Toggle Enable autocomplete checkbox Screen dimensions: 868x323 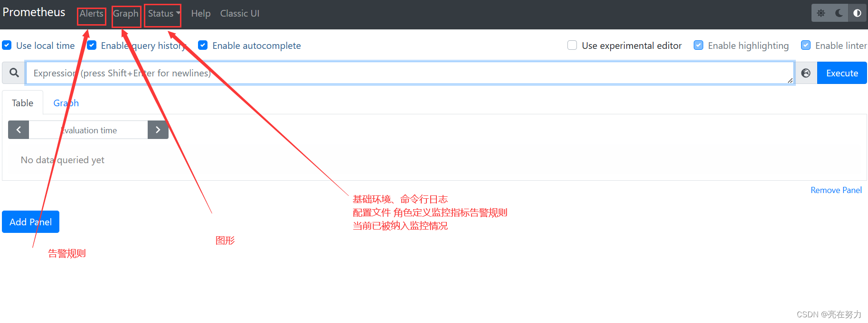point(203,45)
